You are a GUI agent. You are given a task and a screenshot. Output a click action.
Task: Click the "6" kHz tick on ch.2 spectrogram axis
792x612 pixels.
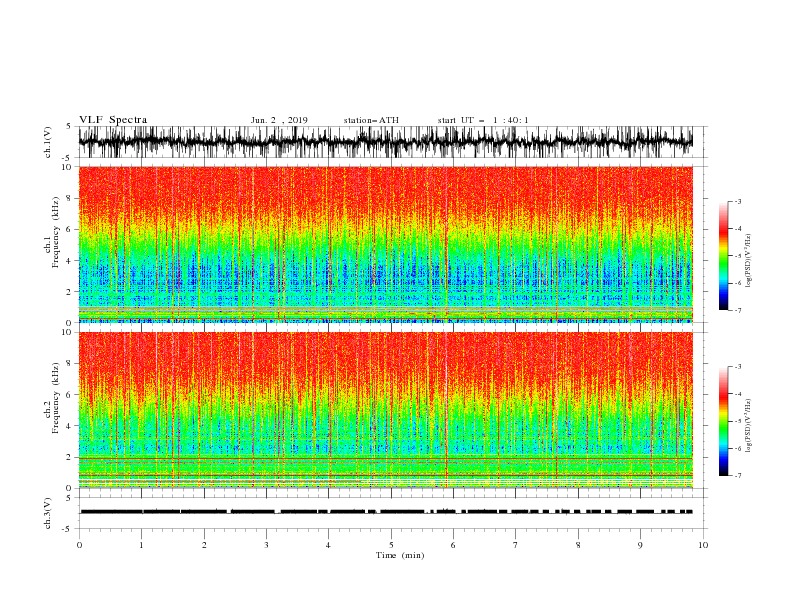click(x=69, y=395)
